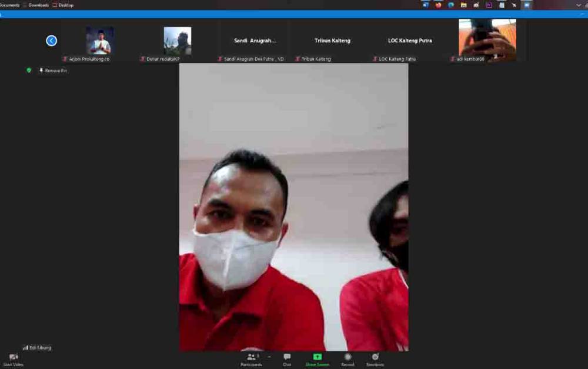Image resolution: width=588 pixels, height=369 pixels.
Task: Expand the system tray hidden icons chevron
Action: (x=578, y=5)
